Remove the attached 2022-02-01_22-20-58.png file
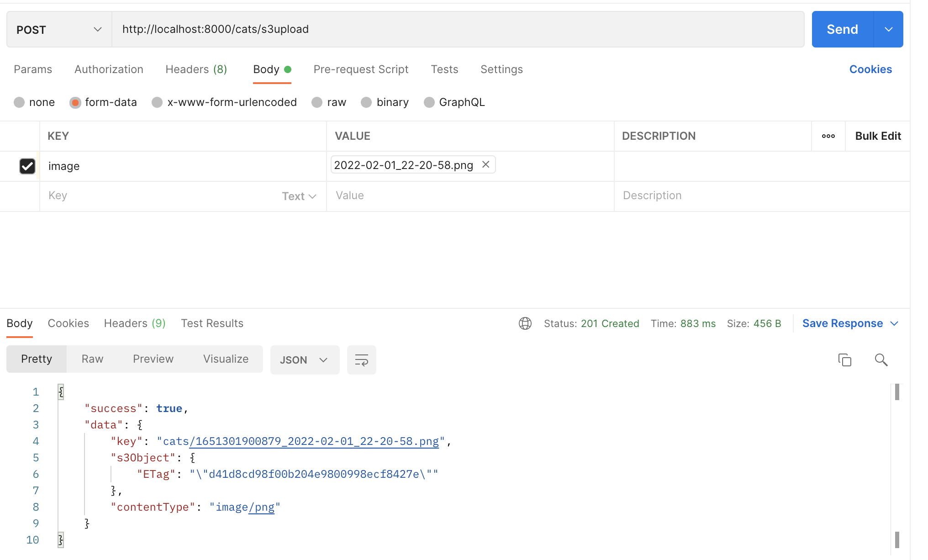Screen dimensions: 928x560 [x=486, y=164]
